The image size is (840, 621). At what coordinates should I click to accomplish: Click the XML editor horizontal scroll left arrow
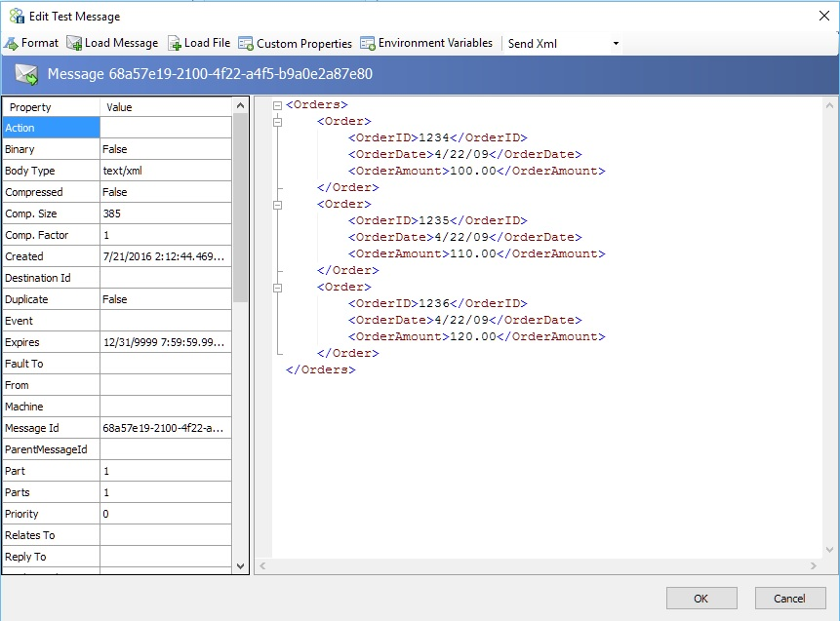[262, 565]
